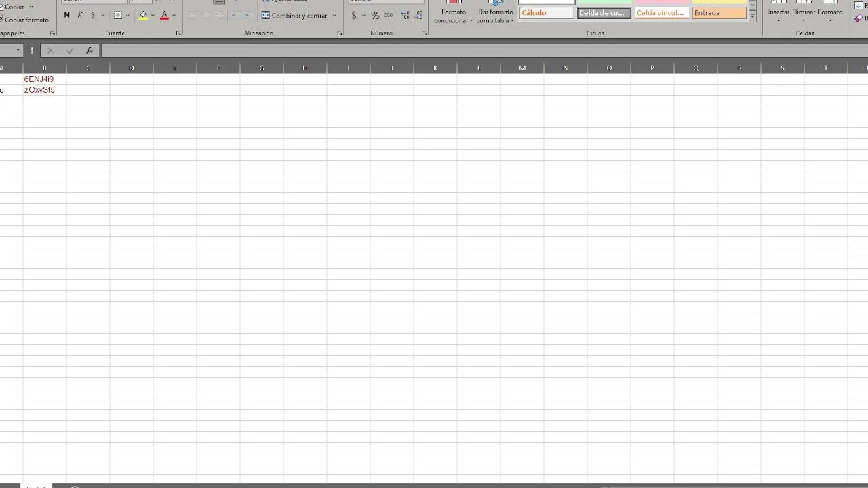Screen dimensions: 868x488
Task: Apply Celda vincul... cell style
Action: (x=662, y=13)
